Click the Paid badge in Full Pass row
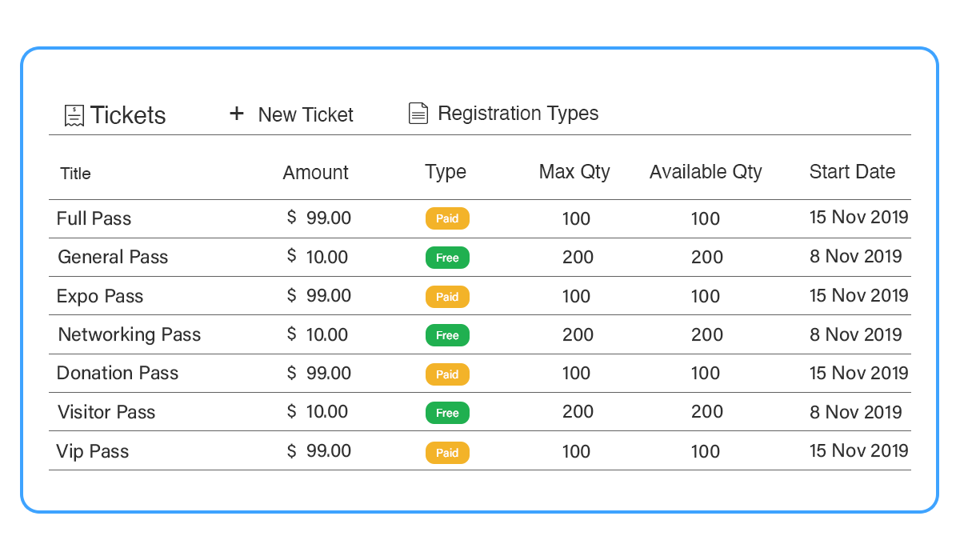 (x=447, y=218)
